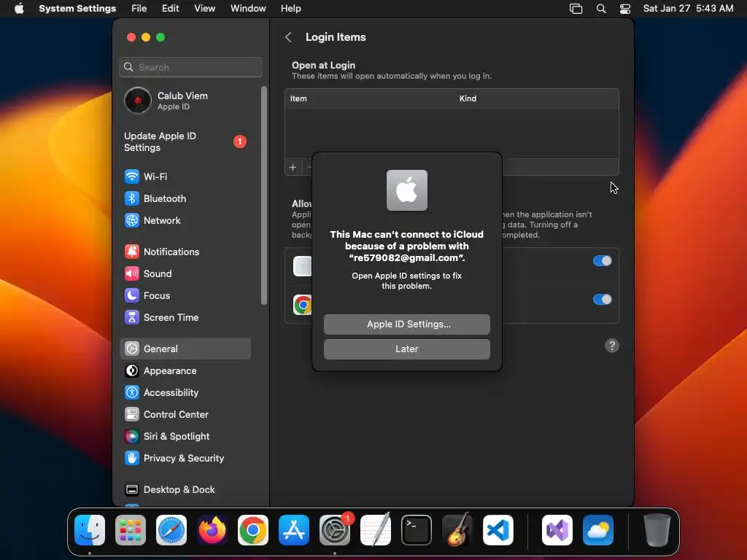
Task: Open the Help menu
Action: (x=290, y=9)
